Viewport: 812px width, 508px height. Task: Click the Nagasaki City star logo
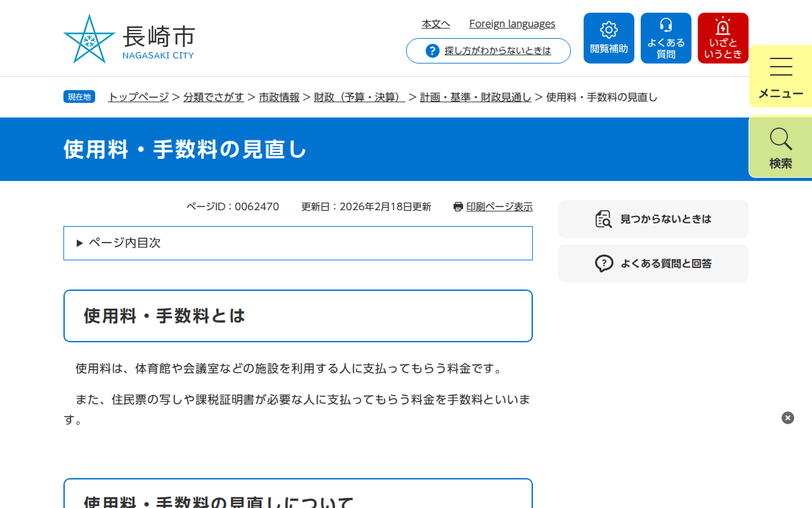tap(89, 39)
